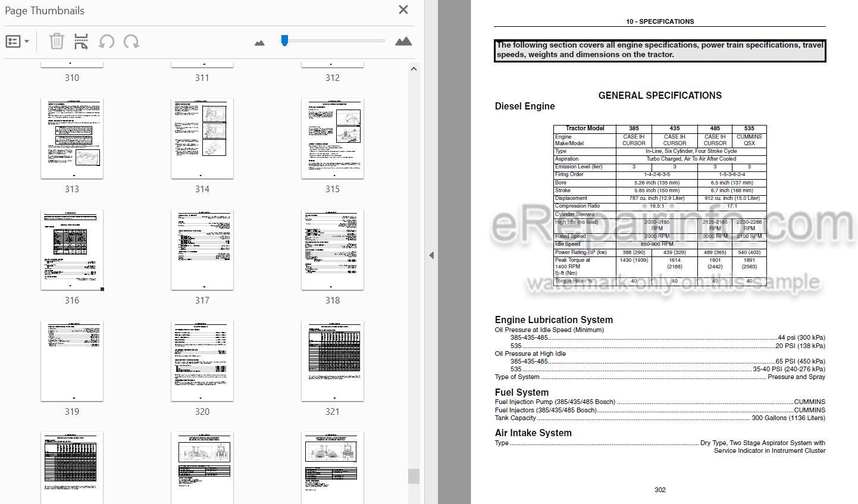The width and height of the screenshot is (858, 504).
Task: Go to page 321 thumbnail
Action: click(x=333, y=361)
